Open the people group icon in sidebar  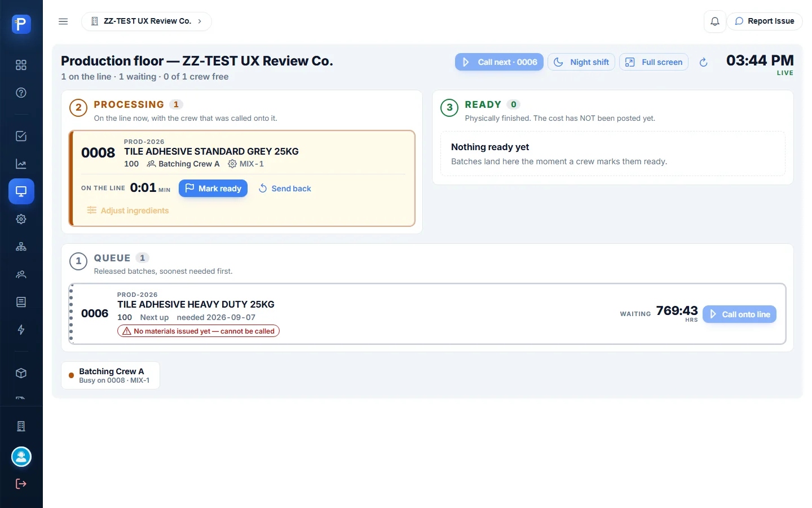(21, 274)
